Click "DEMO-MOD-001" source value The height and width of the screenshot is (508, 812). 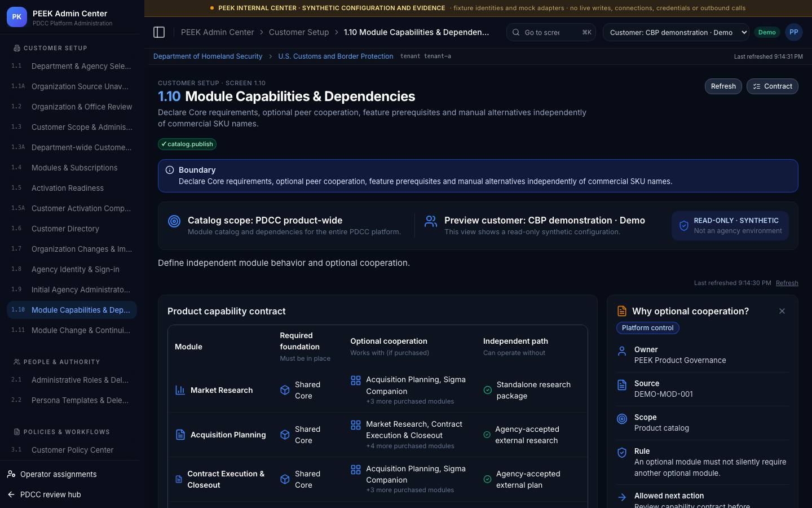tap(664, 394)
